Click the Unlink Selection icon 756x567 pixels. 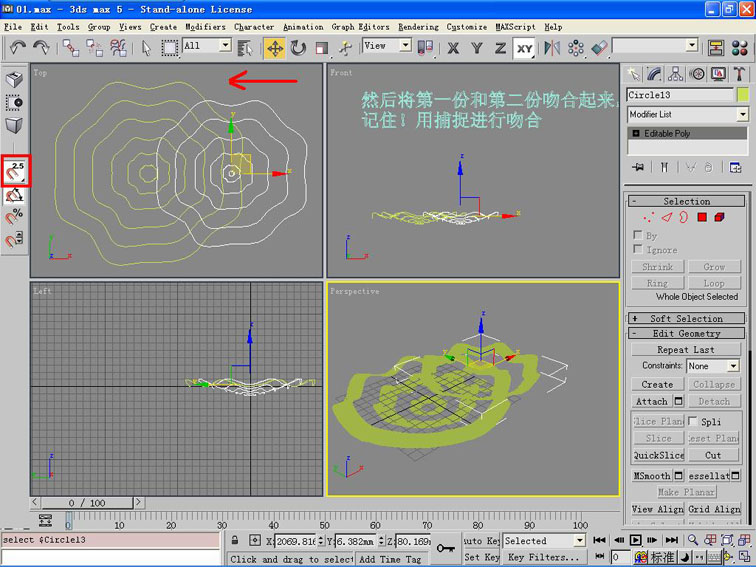click(x=94, y=48)
